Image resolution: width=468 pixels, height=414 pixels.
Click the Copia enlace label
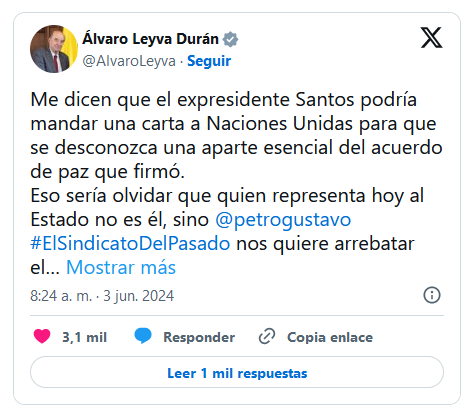tap(330, 337)
